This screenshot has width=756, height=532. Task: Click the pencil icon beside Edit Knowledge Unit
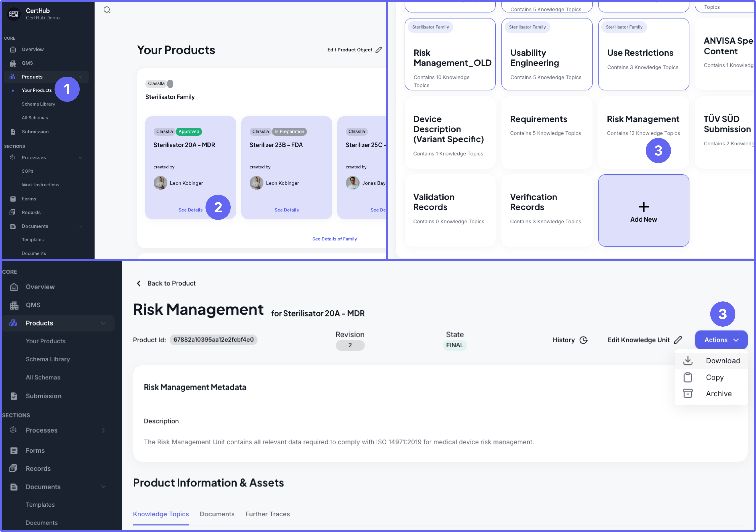[x=678, y=340]
